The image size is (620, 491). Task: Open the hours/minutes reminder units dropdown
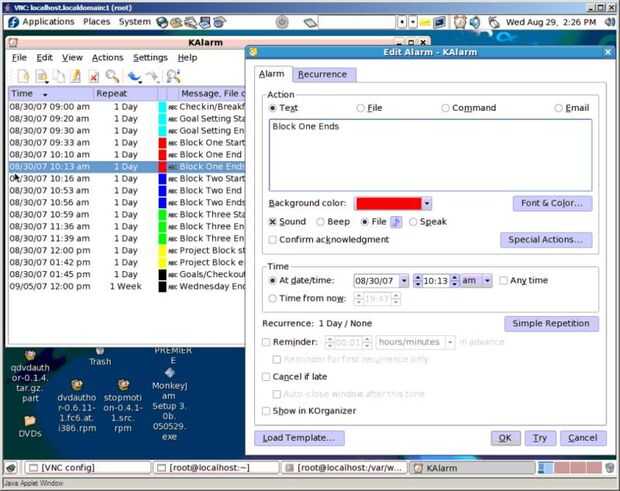click(450, 342)
